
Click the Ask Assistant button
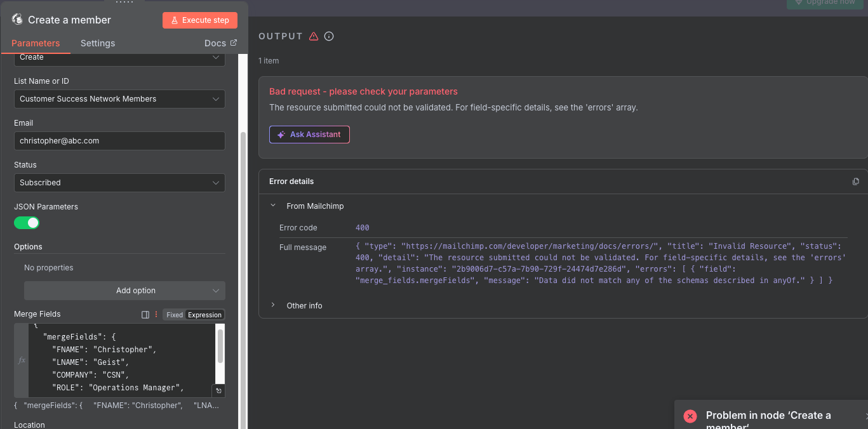coord(309,135)
